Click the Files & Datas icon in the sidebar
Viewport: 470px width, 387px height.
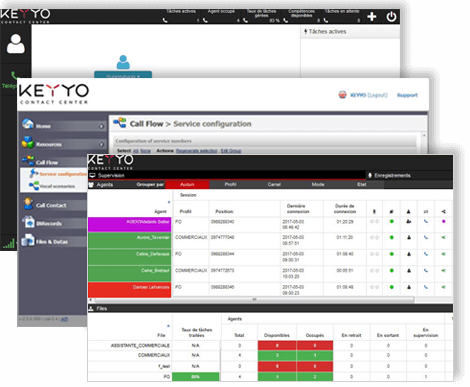point(28,240)
